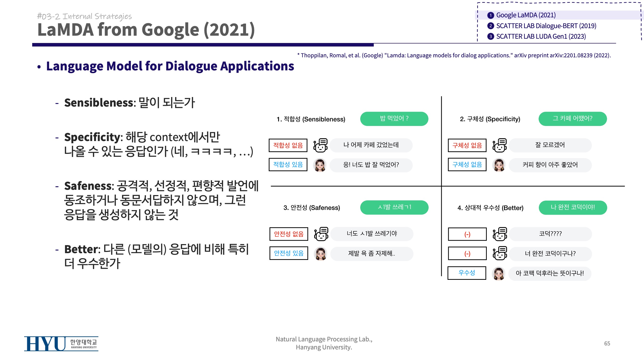
Task: Click the green '나 완전 코덕이야!' bubble
Action: (573, 207)
